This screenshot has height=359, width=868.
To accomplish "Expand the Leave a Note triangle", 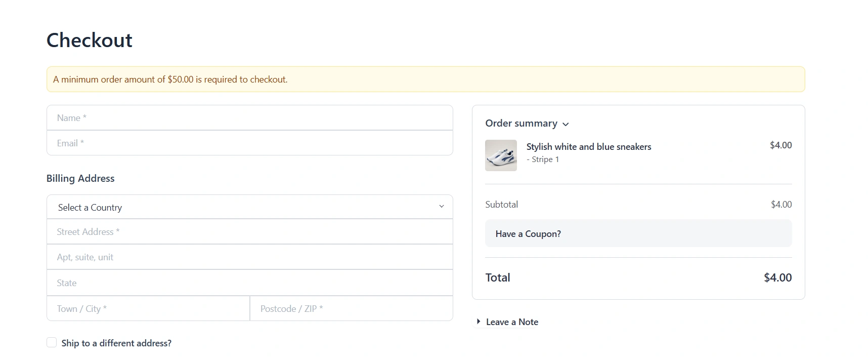I will (x=479, y=322).
